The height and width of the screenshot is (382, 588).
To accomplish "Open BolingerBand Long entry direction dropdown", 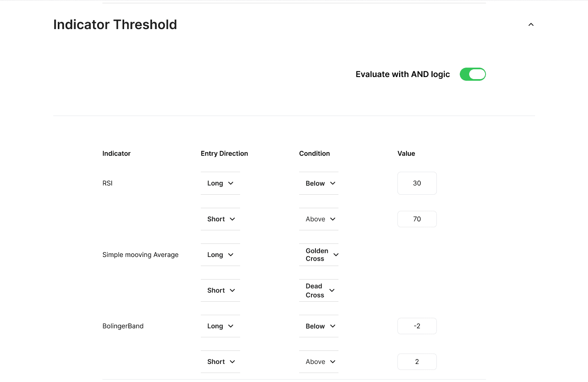I will pos(220,326).
